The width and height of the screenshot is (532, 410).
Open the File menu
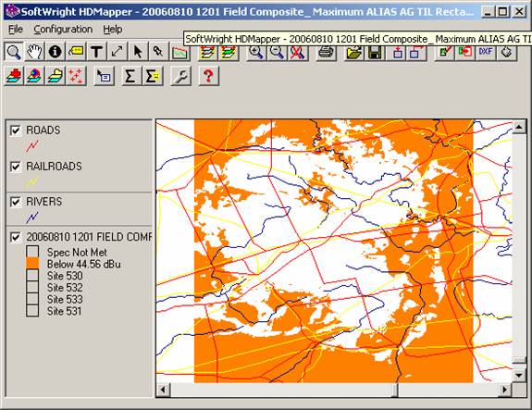point(16,30)
